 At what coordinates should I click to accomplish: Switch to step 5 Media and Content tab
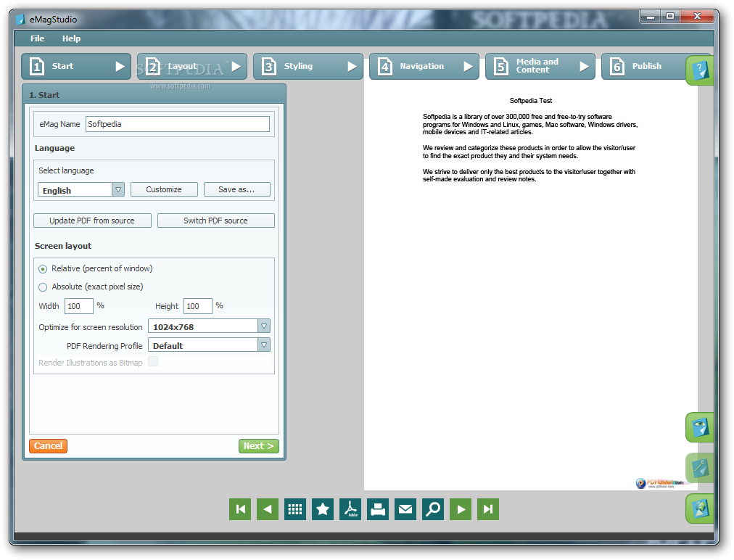point(540,67)
